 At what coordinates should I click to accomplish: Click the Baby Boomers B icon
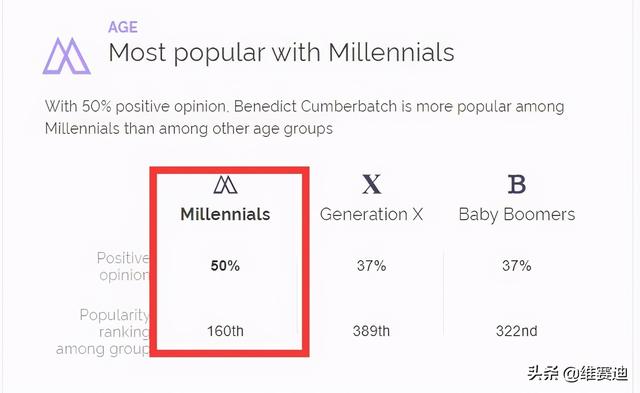517,184
